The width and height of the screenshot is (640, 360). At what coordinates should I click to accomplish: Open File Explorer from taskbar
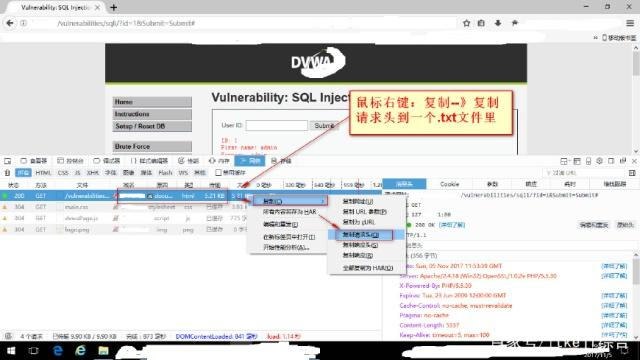(x=103, y=351)
